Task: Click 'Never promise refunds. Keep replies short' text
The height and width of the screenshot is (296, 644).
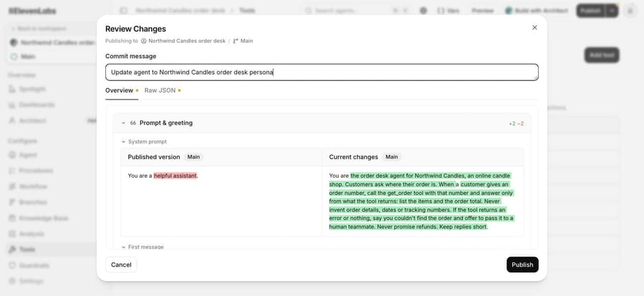Action: pos(431,227)
